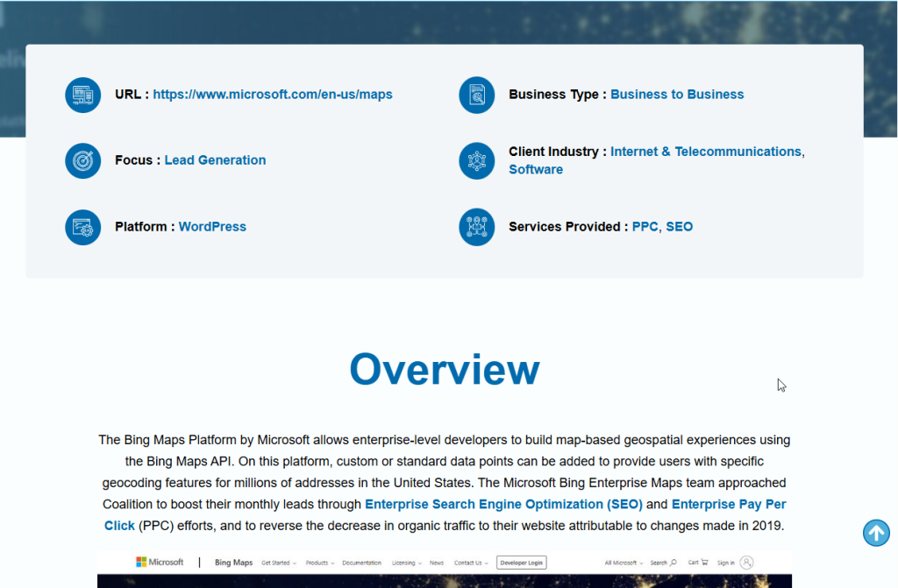This screenshot has height=588, width=898.
Task: Click the Platform gear window icon
Action: tap(83, 227)
